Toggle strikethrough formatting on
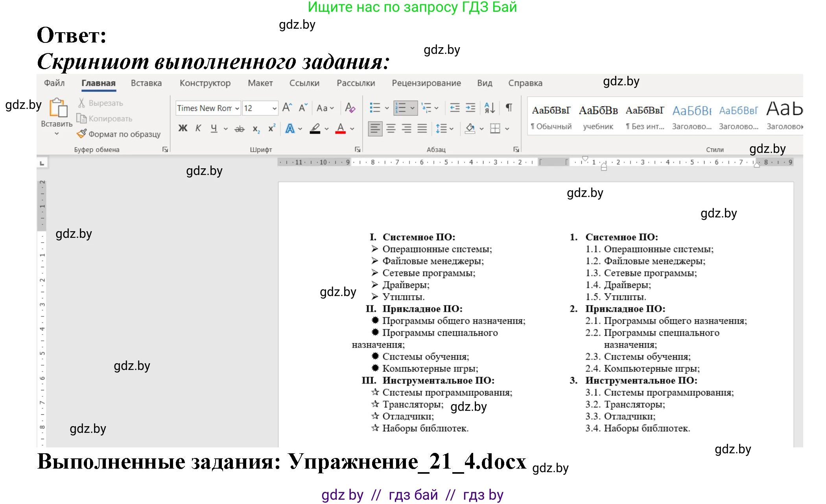 (239, 129)
